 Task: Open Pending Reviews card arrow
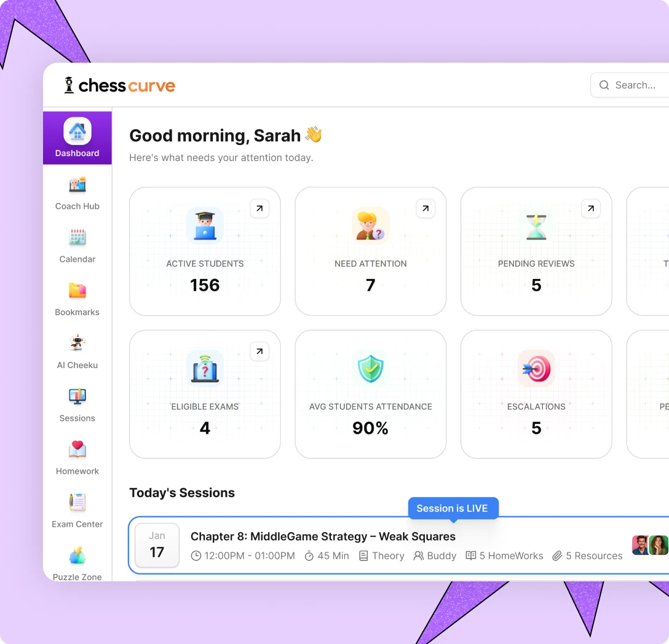591,208
